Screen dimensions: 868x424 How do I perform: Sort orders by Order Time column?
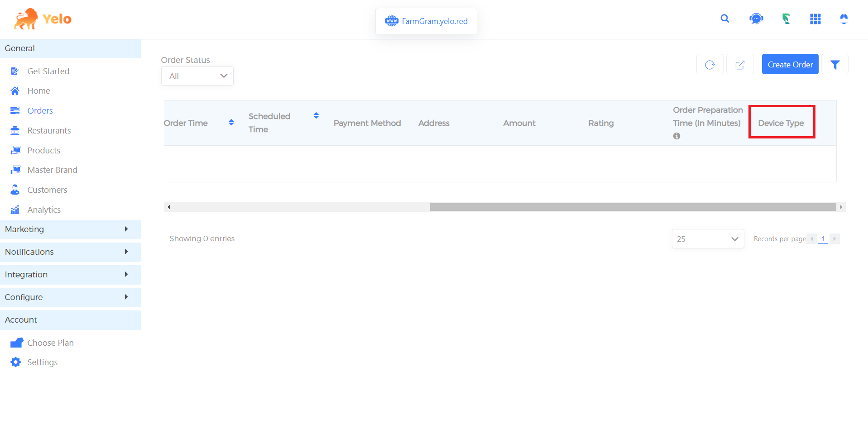(x=231, y=122)
